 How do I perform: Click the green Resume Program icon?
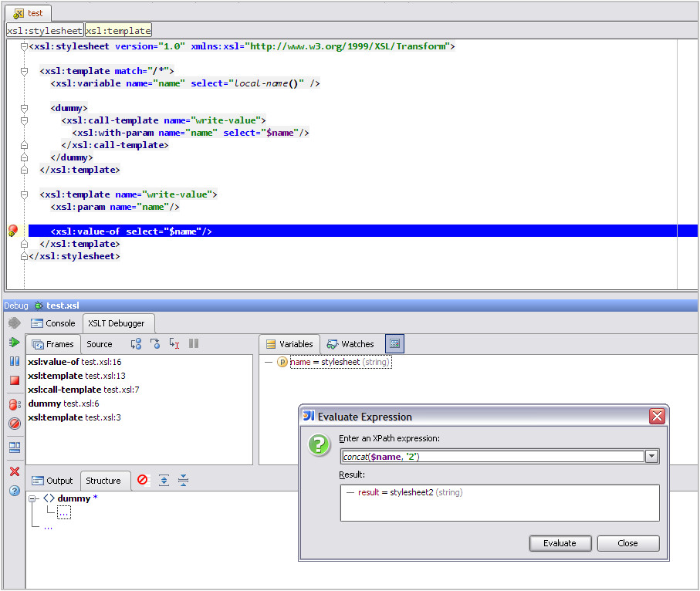(x=14, y=342)
